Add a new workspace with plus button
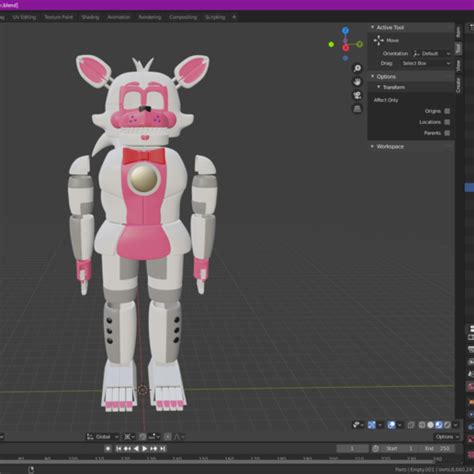 point(234,17)
